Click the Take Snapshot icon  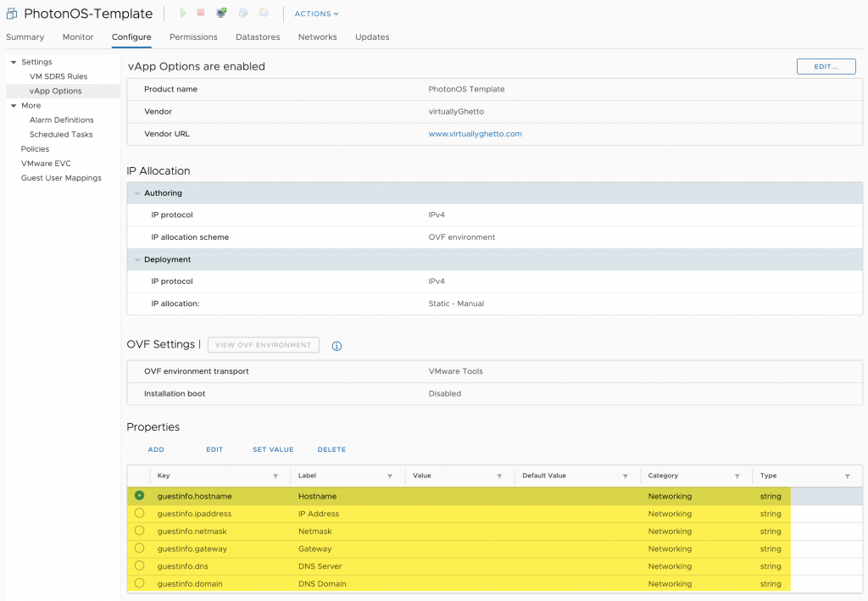click(263, 13)
